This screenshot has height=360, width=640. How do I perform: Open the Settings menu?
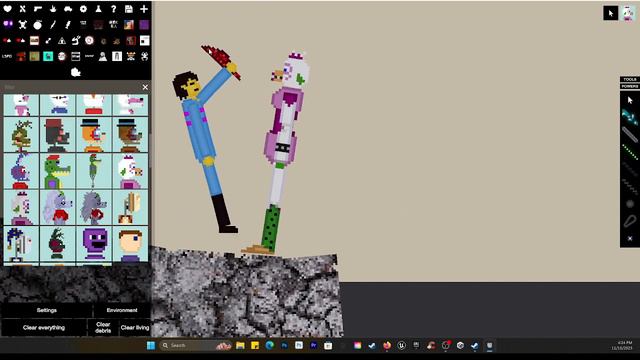pyautogui.click(x=47, y=310)
